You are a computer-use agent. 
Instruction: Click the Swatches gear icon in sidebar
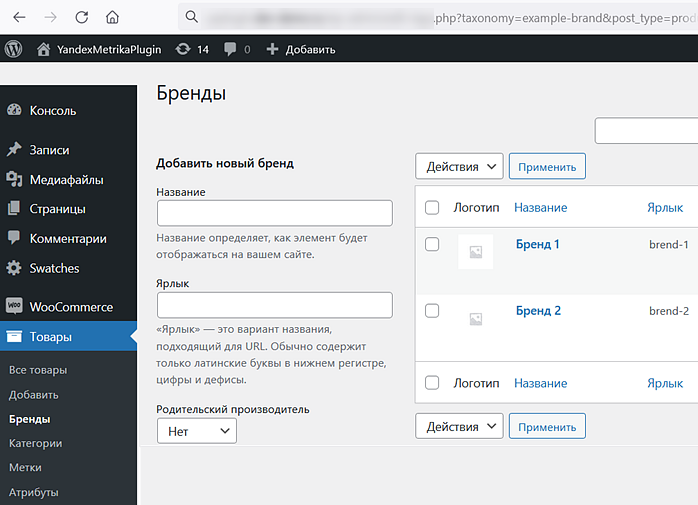click(14, 268)
